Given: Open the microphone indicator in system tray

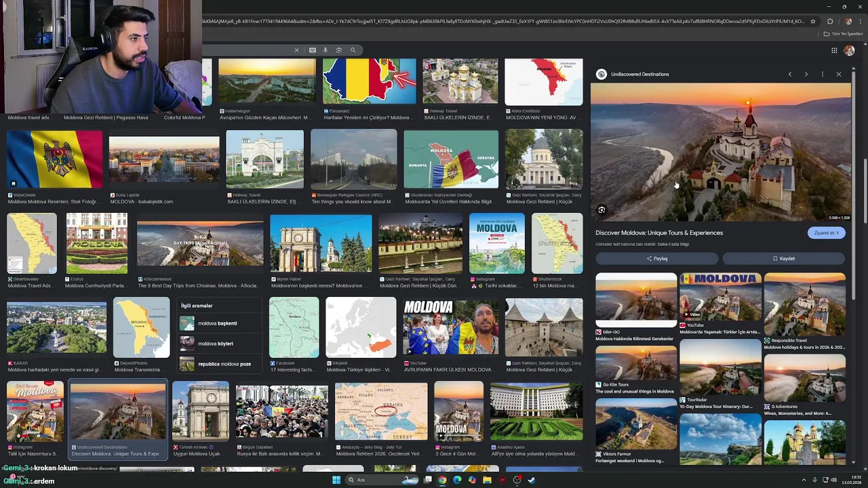Looking at the screenshot, I should 814,480.
